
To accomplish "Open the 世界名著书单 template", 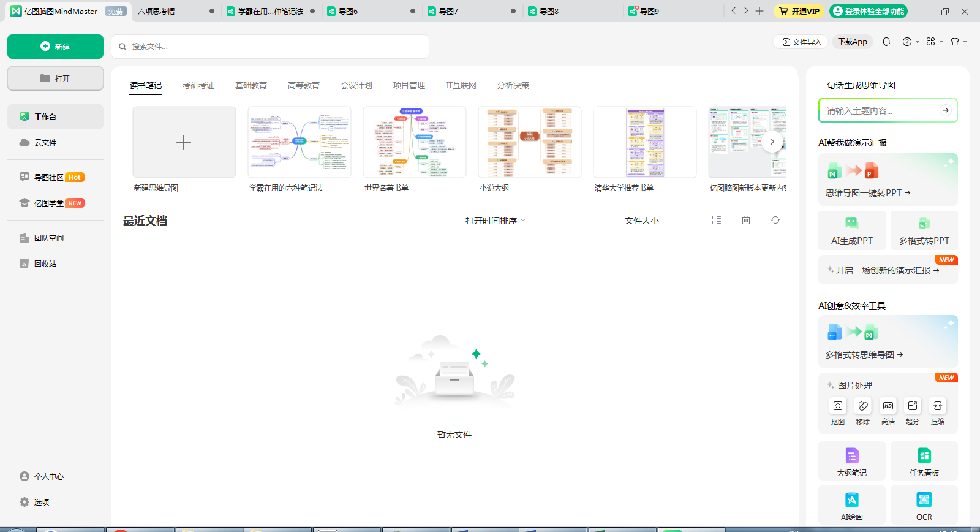I will click(x=415, y=142).
